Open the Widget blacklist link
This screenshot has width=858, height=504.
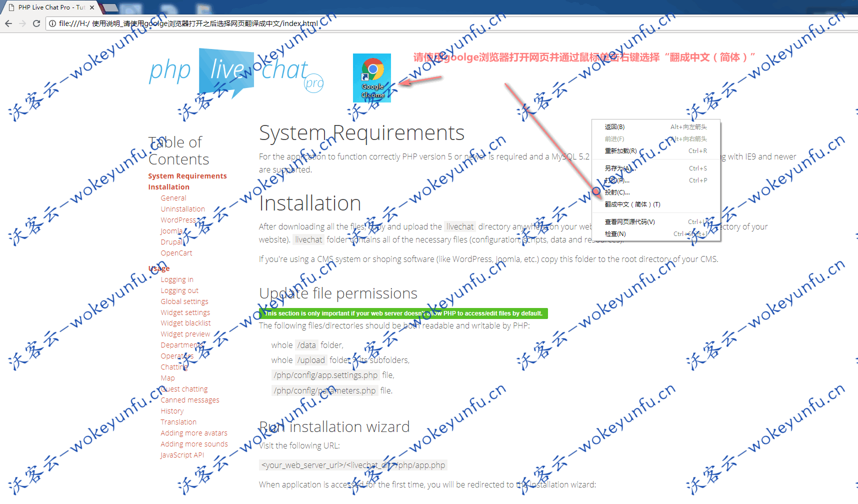(185, 323)
